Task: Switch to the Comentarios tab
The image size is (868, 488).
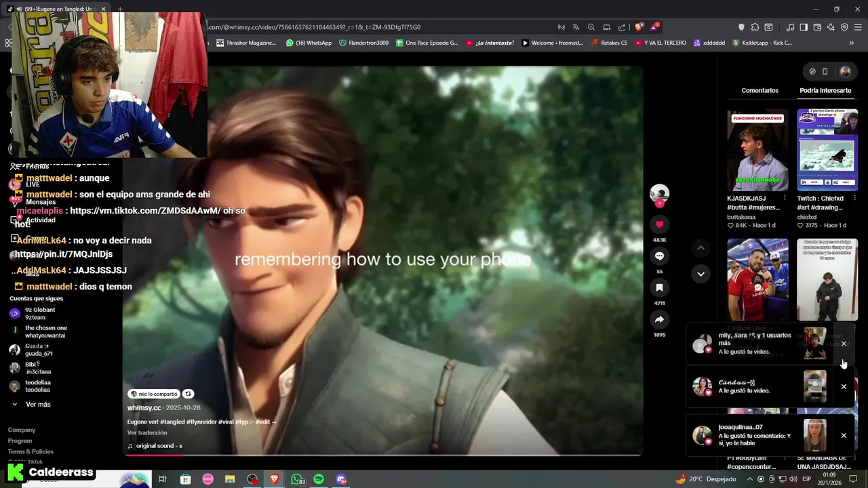Action: point(759,90)
